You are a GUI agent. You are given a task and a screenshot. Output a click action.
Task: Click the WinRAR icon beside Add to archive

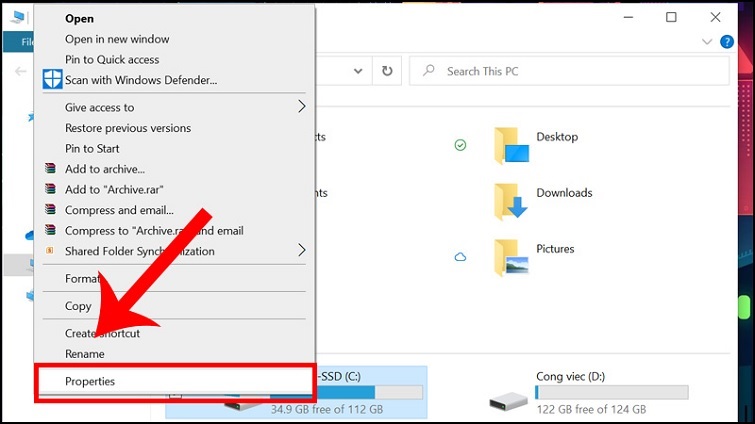tap(51, 169)
